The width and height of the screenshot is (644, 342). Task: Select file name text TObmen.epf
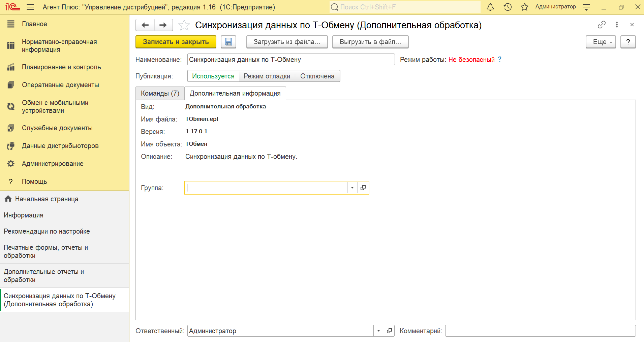[x=202, y=119]
